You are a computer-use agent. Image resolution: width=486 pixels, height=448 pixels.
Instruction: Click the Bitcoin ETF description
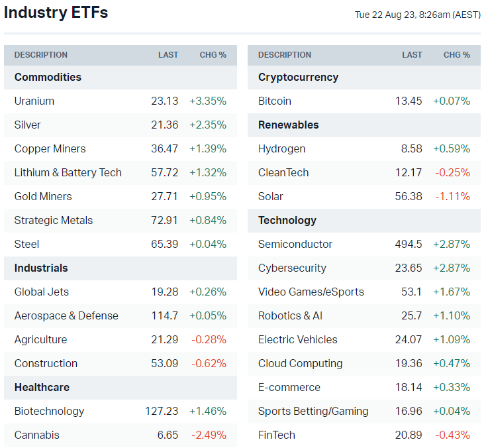(274, 101)
